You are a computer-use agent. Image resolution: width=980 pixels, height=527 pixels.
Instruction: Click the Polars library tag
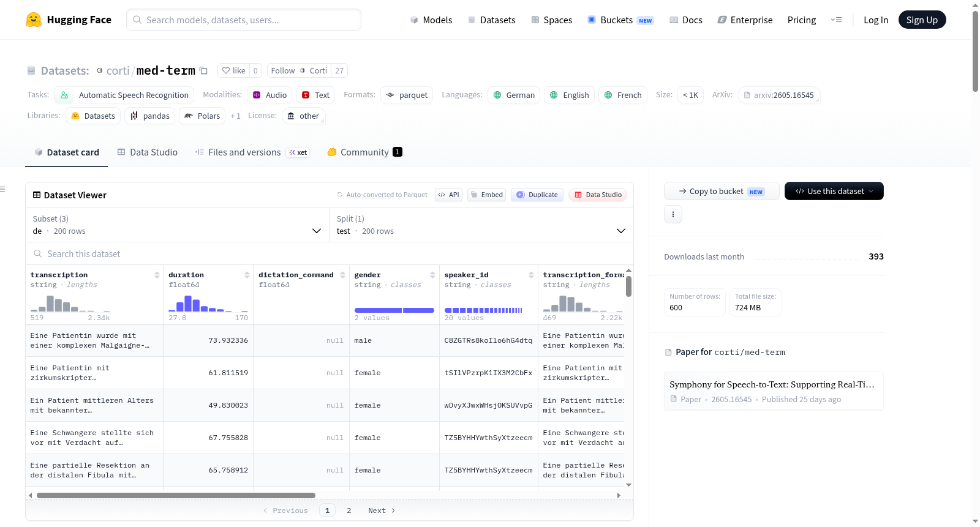[x=202, y=116]
